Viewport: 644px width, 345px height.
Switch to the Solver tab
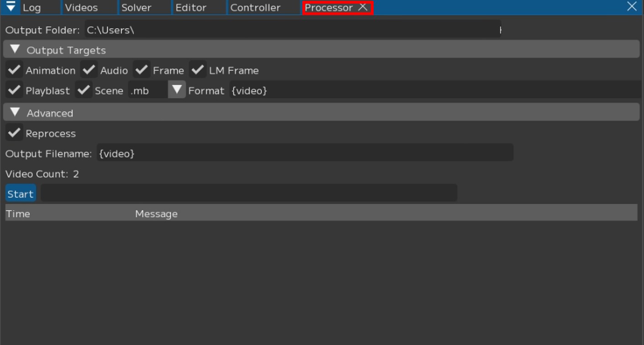tap(136, 8)
